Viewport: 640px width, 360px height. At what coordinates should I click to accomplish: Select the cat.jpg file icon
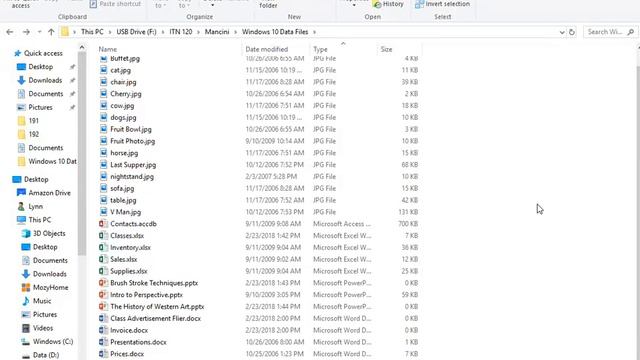point(103,70)
